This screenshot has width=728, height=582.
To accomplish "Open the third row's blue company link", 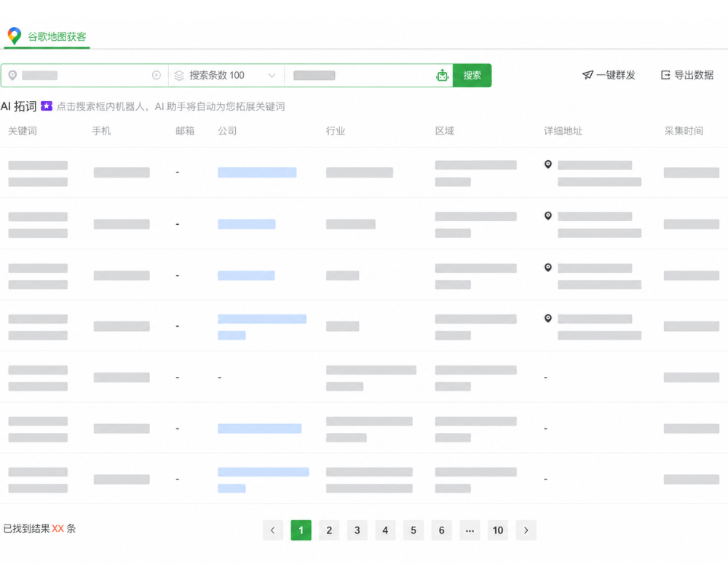I will point(246,275).
